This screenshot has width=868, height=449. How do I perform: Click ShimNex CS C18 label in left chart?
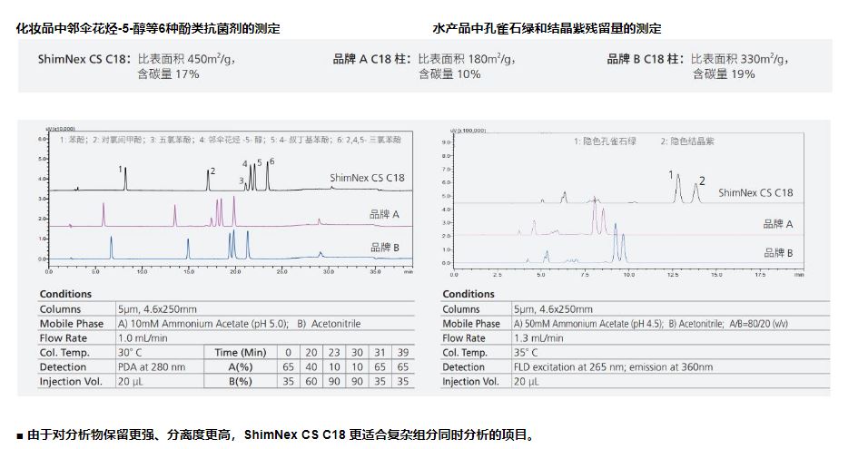coord(367,178)
